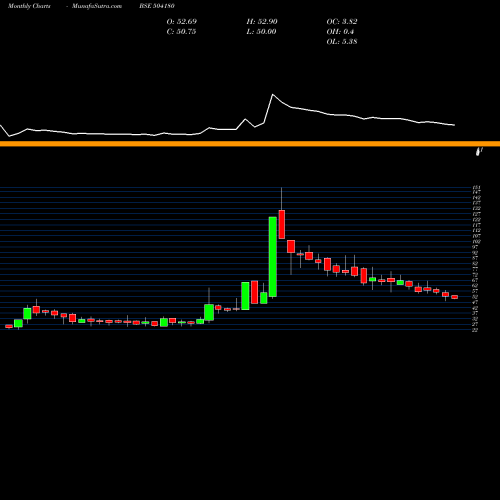
Task: Select the 'BSE 504180' symbol label
Action: tap(157, 6)
